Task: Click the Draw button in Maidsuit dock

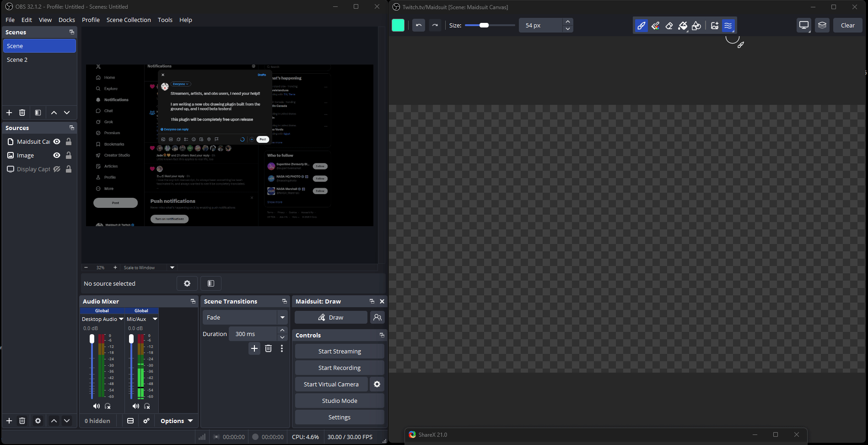Action: coord(331,317)
